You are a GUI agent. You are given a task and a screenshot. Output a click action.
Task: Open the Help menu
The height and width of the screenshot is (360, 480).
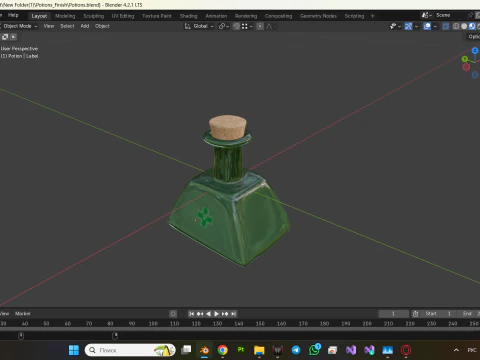[x=13, y=15]
